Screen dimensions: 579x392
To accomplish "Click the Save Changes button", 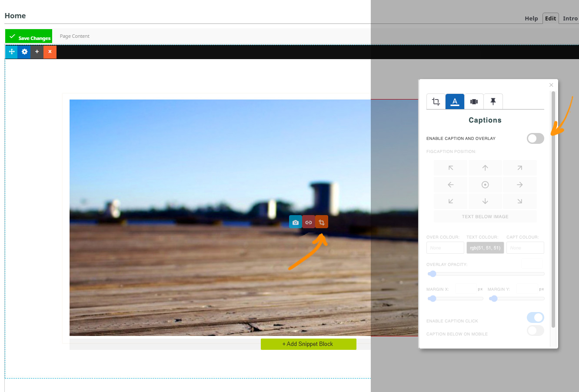I will click(29, 37).
